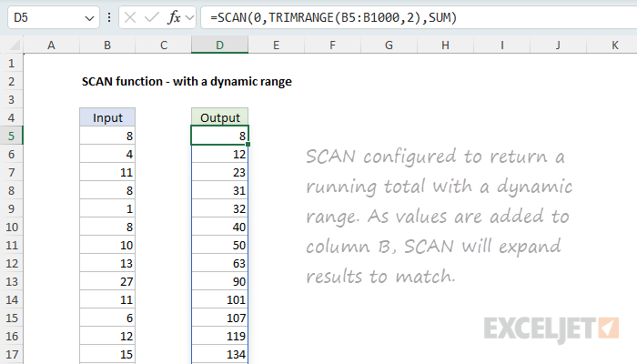
Task: Select cell D5 containing 8
Action: point(219,136)
